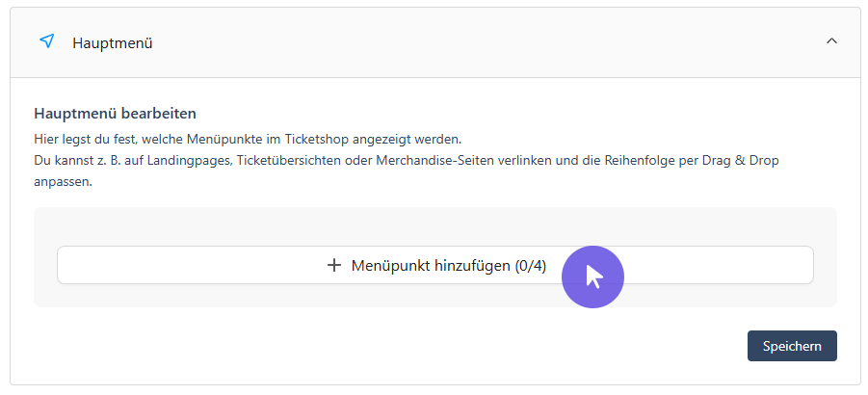Click the purple cursor highlight circle

click(592, 277)
